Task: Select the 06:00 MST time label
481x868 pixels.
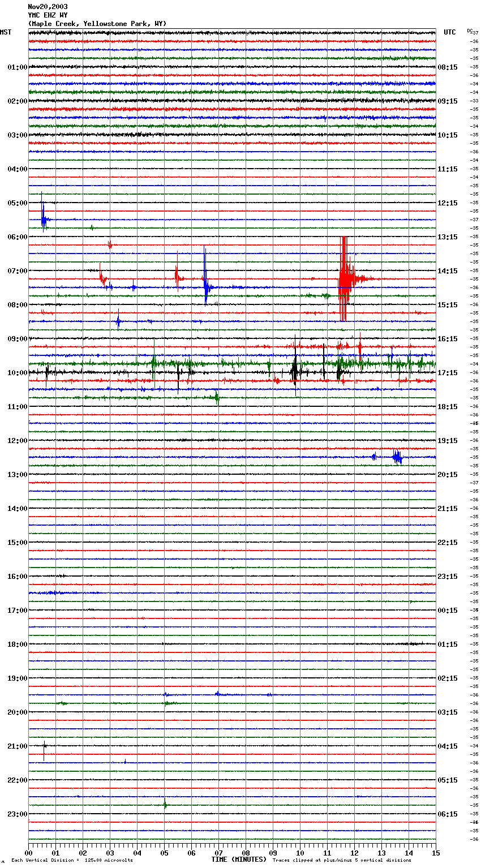Action: (x=17, y=237)
